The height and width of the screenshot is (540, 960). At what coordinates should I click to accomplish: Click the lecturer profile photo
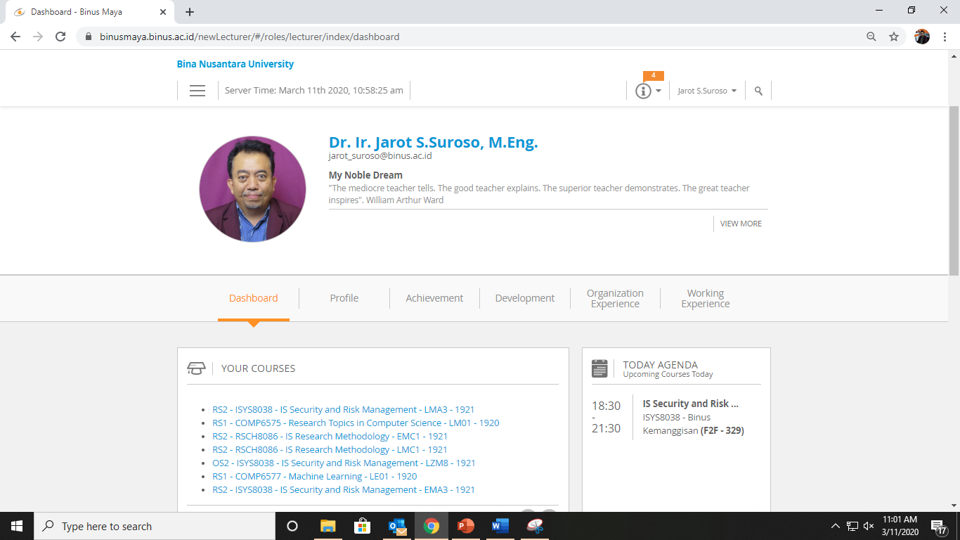point(252,189)
